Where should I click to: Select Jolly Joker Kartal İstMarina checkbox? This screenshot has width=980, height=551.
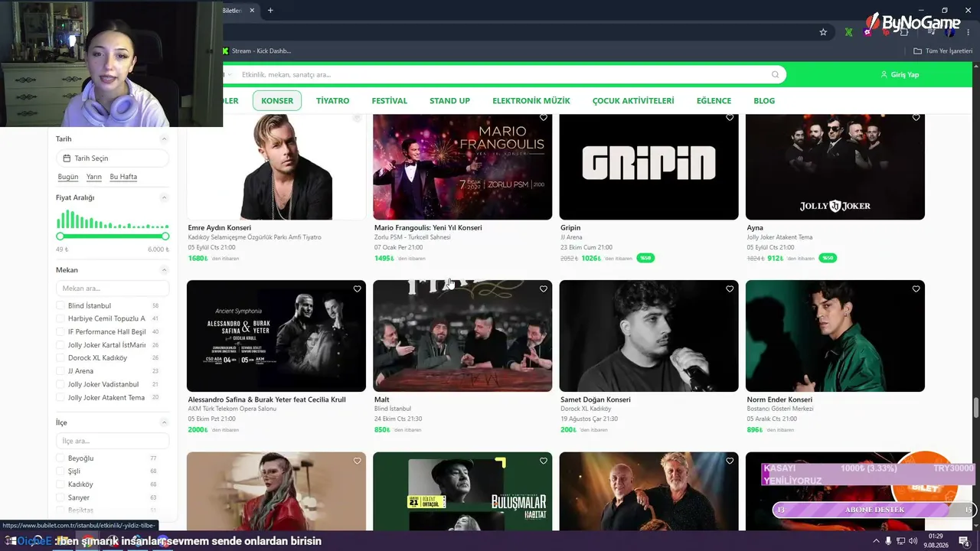coord(60,345)
